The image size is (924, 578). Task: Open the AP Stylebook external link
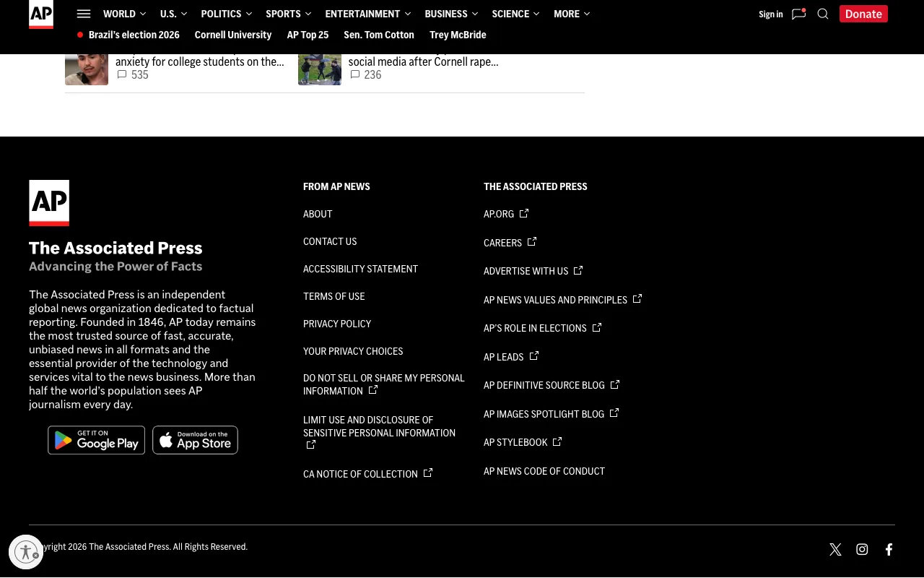point(523,442)
